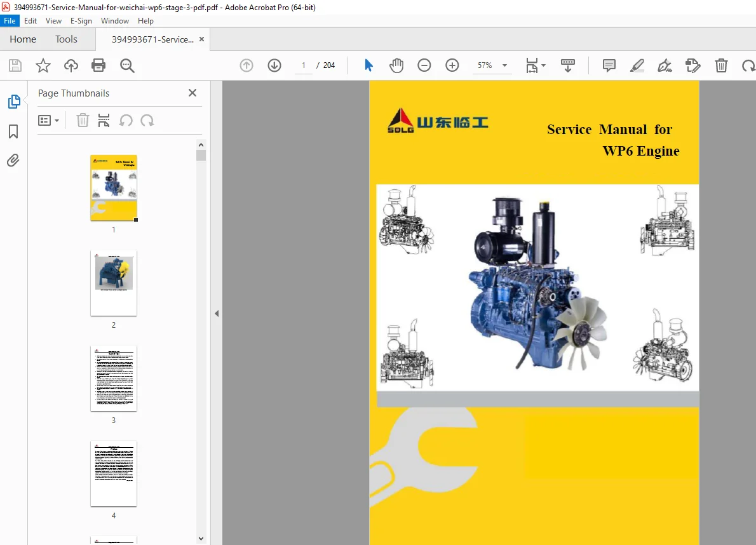Select page 3 thumbnail
This screenshot has width=756, height=545.
[114, 379]
